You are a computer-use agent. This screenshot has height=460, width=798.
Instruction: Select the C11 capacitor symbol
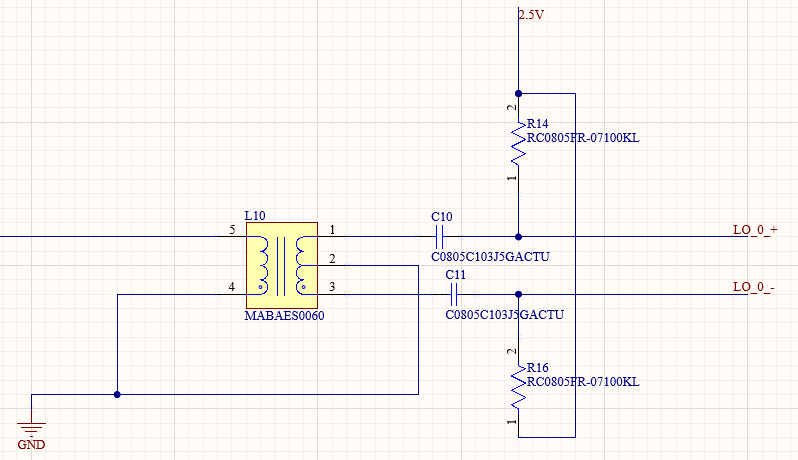point(454,295)
